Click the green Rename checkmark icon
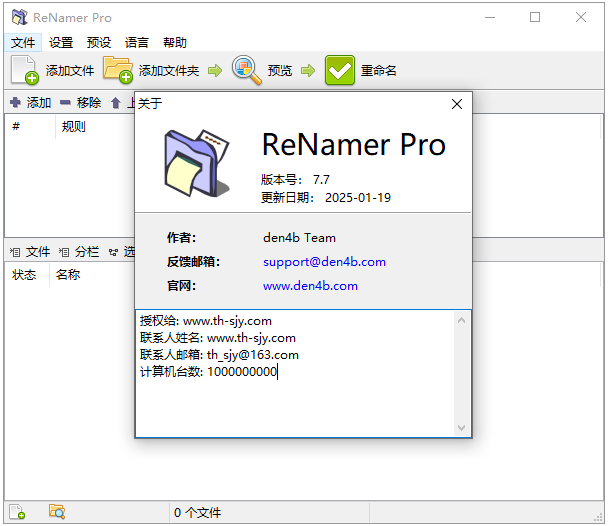The height and width of the screenshot is (526, 609). coord(339,70)
